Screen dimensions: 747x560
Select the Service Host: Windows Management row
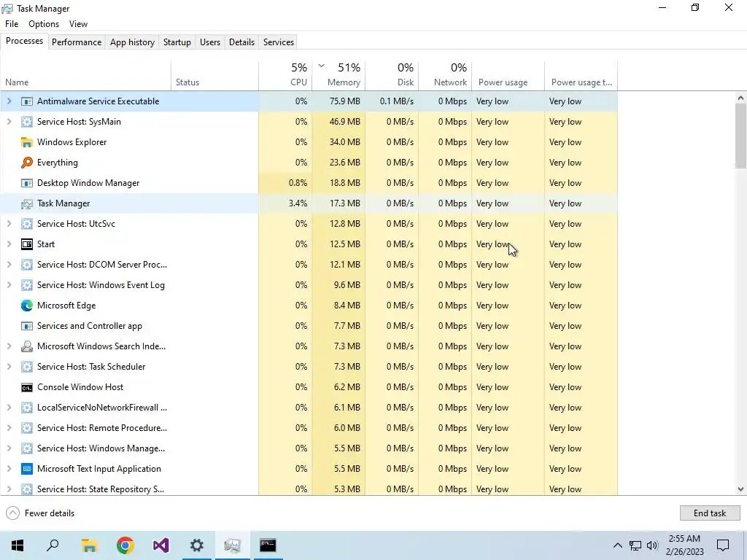coord(309,448)
